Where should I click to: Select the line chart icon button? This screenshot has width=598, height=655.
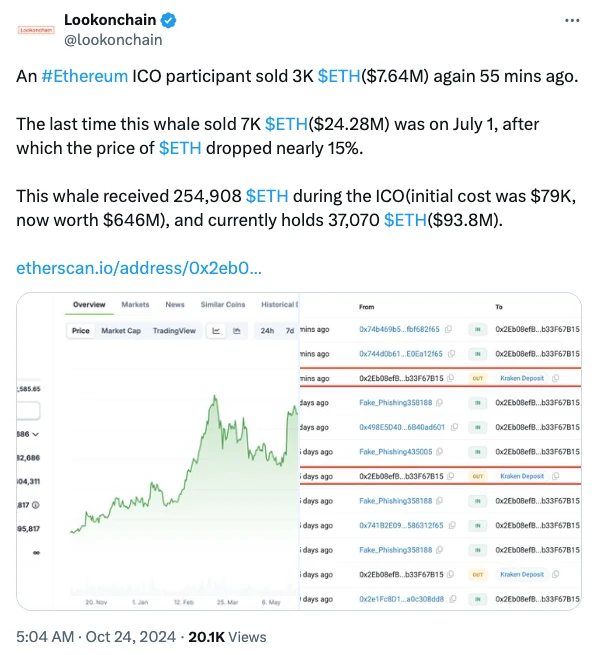216,330
